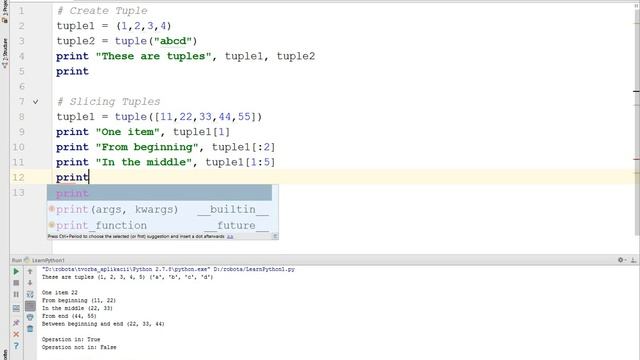The height and width of the screenshot is (360, 640).
Task: Click console line "Operation in: True"
Action: pos(71,339)
